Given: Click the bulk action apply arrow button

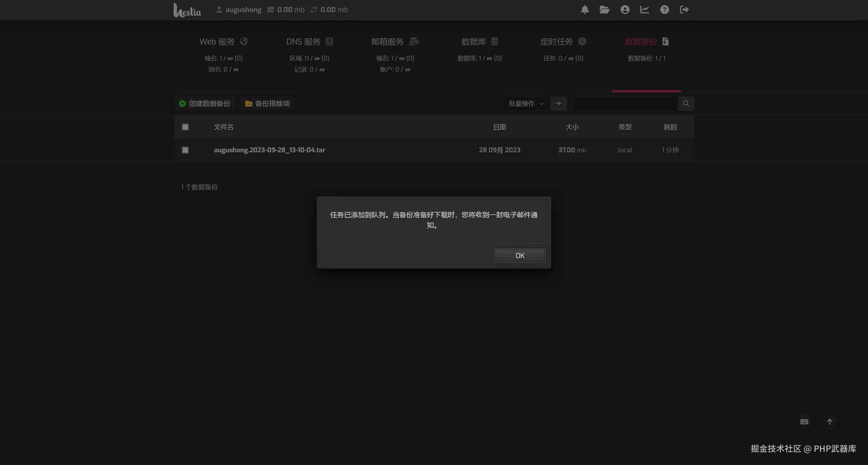Looking at the screenshot, I should (x=558, y=104).
